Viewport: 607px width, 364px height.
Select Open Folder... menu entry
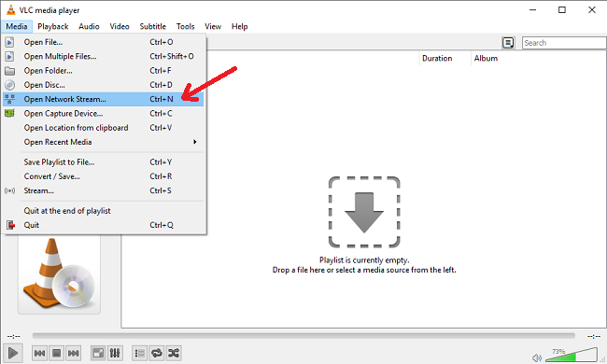104,70
